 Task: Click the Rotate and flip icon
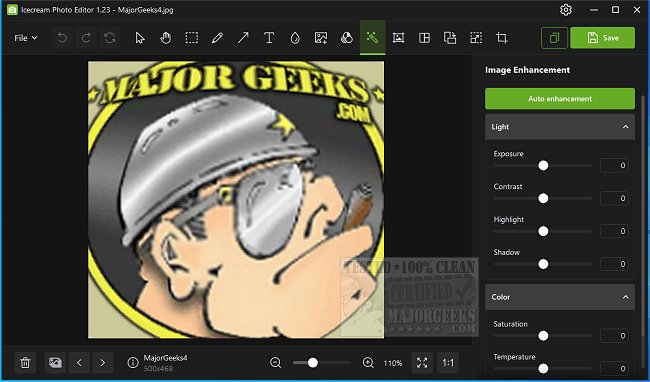(x=450, y=38)
